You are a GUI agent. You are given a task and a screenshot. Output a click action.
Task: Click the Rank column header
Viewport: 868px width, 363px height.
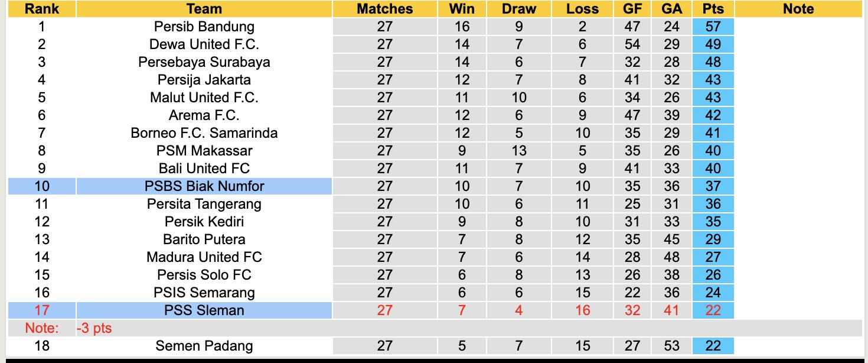[41, 9]
